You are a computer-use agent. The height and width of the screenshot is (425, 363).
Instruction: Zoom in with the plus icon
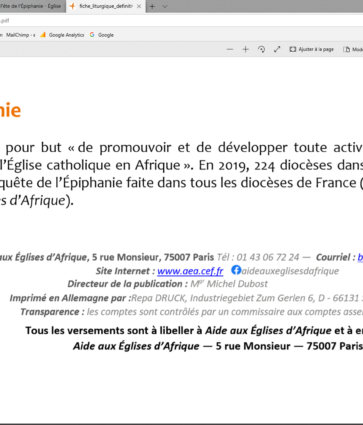point(245,49)
